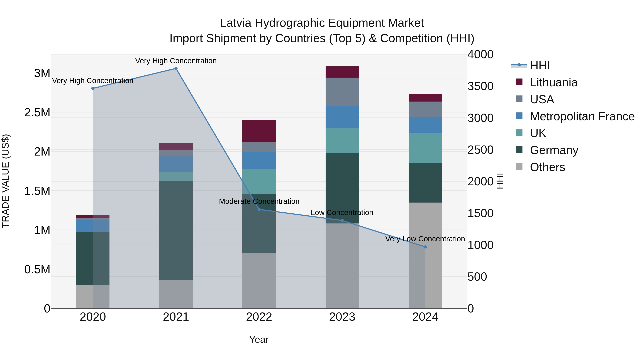
Task: Click the 'Very Low Concentration' annotation
Action: pos(425,239)
